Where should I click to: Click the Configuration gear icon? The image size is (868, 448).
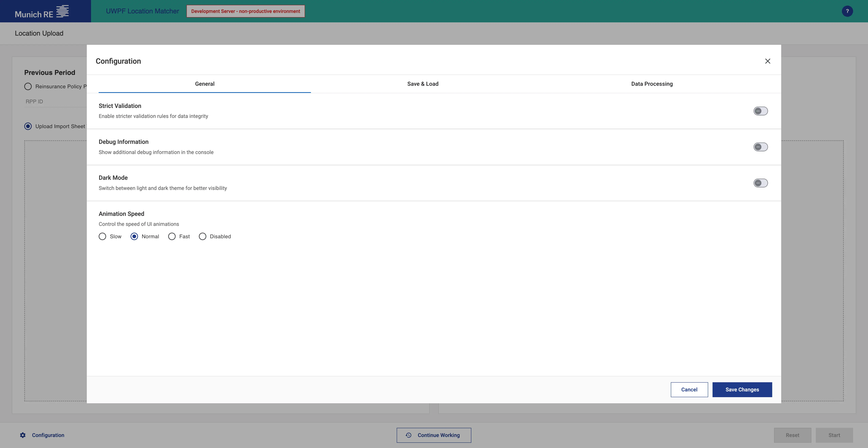[x=23, y=435]
